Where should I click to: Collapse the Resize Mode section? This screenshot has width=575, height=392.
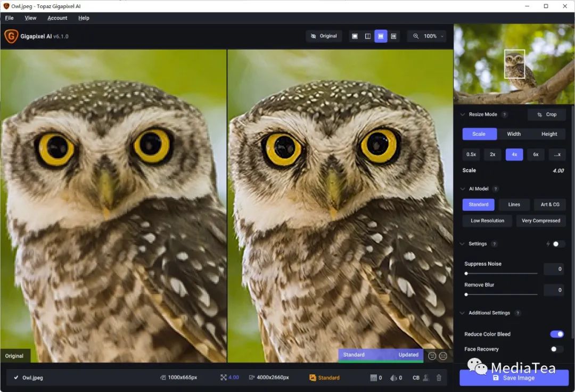(x=463, y=115)
